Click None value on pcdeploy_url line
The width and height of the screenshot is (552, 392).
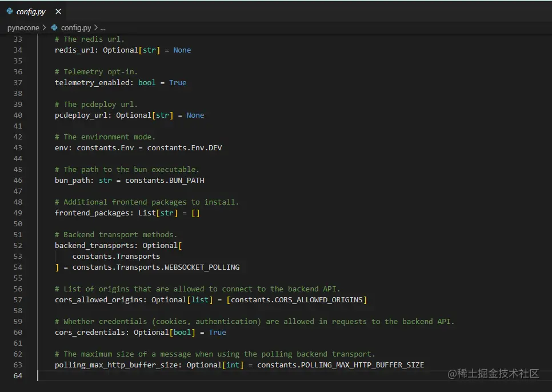click(195, 115)
